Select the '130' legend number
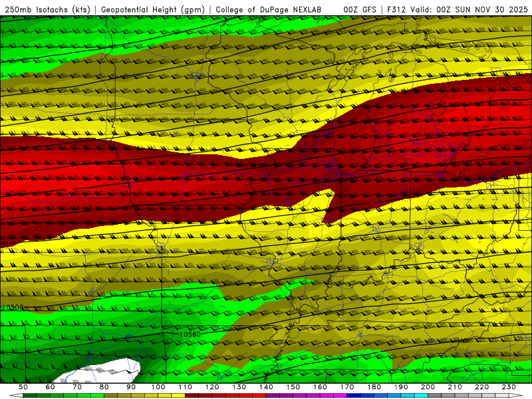This screenshot has height=399, width=532. 239,387
